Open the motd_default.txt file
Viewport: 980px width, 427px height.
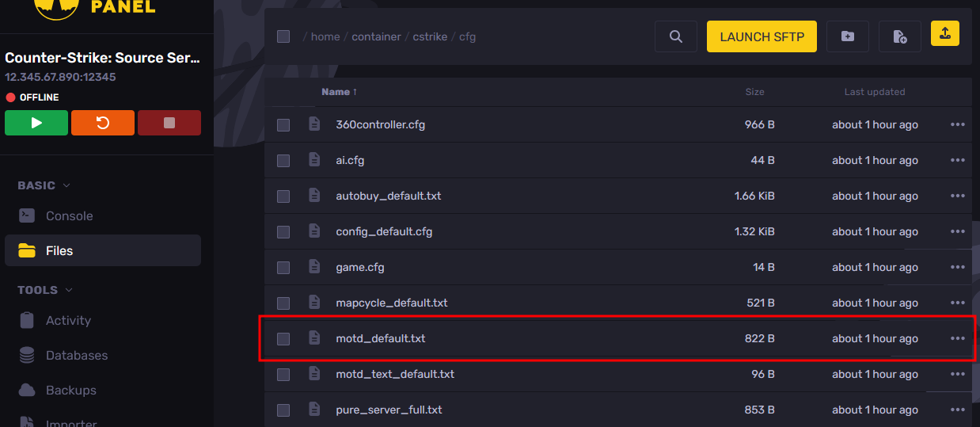click(380, 338)
